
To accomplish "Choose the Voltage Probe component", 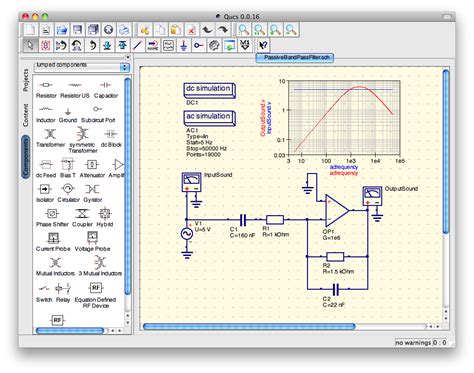I will click(x=92, y=242).
